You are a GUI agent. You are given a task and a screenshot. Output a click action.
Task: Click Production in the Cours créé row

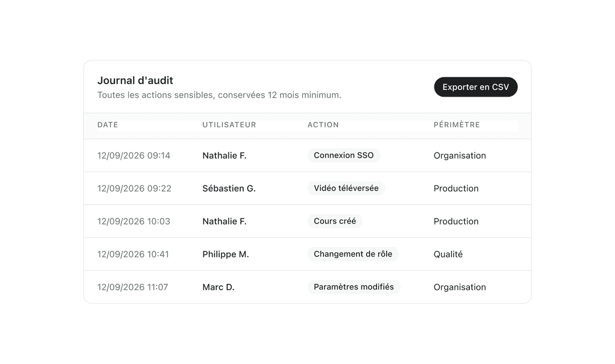(x=456, y=221)
